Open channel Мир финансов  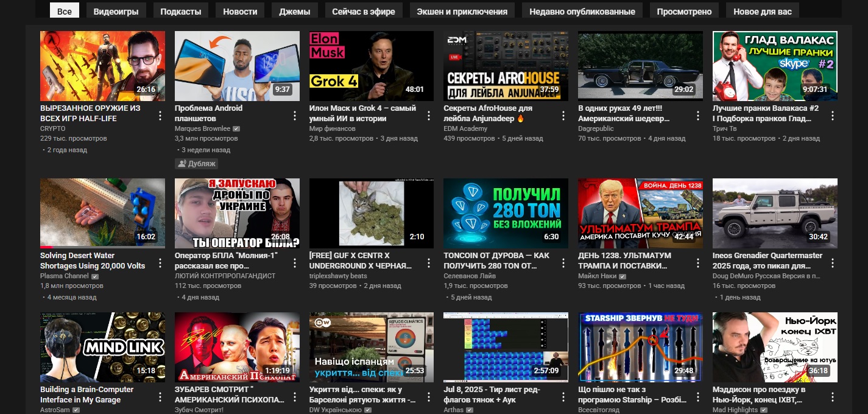pyautogui.click(x=333, y=129)
